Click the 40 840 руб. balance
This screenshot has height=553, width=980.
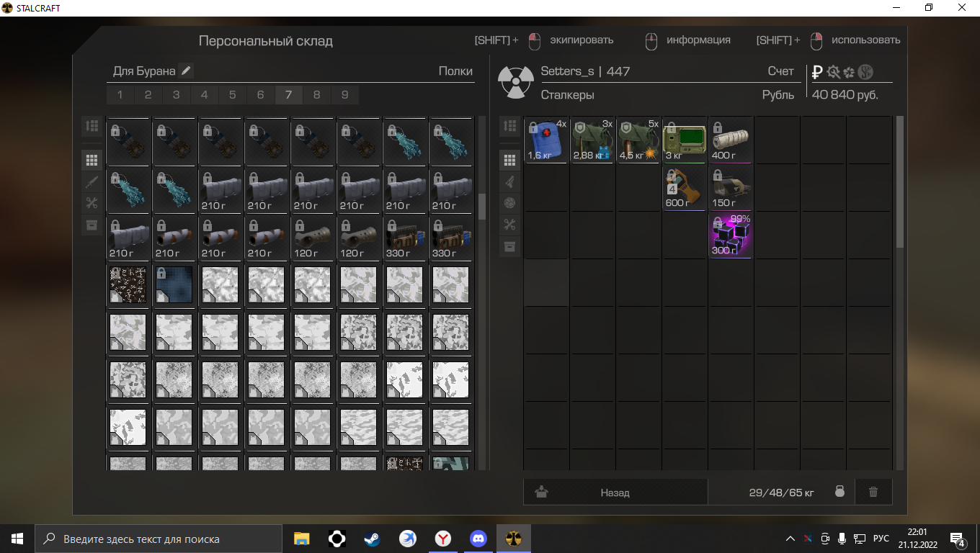[845, 95]
